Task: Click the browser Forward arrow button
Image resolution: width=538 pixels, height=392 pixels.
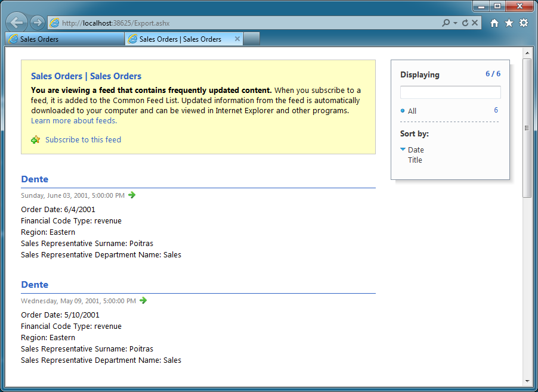Action: [x=37, y=23]
